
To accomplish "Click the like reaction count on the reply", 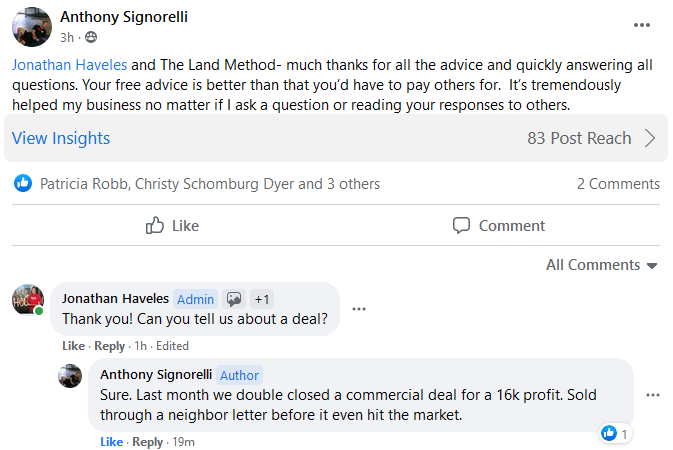I will click(615, 434).
